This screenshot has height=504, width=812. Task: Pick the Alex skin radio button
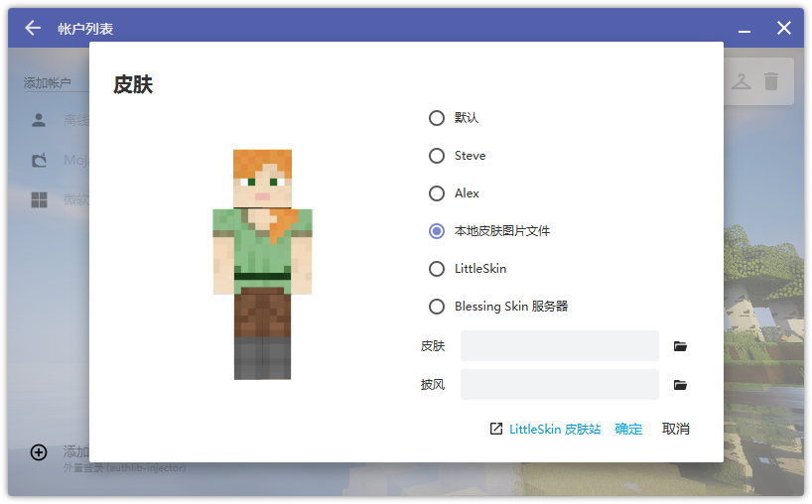click(x=437, y=193)
